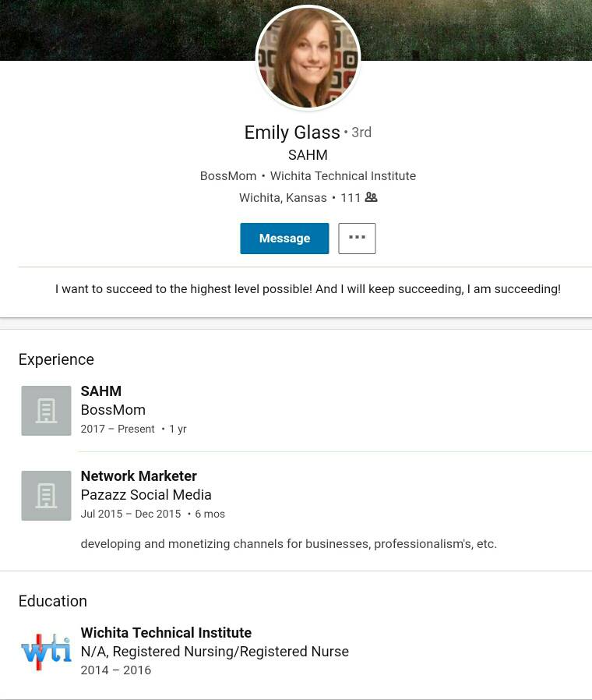Open BossMom link in profile header
The height and width of the screenshot is (700, 592).
click(228, 176)
